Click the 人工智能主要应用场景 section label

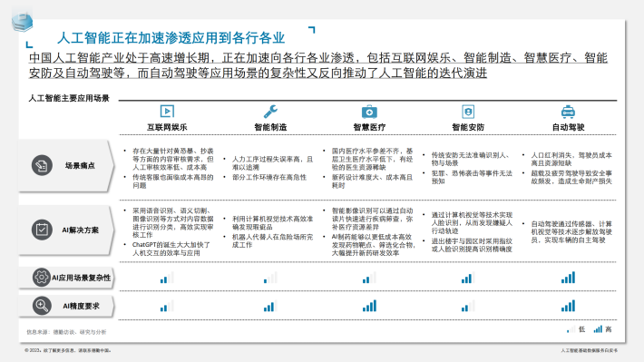[69, 98]
